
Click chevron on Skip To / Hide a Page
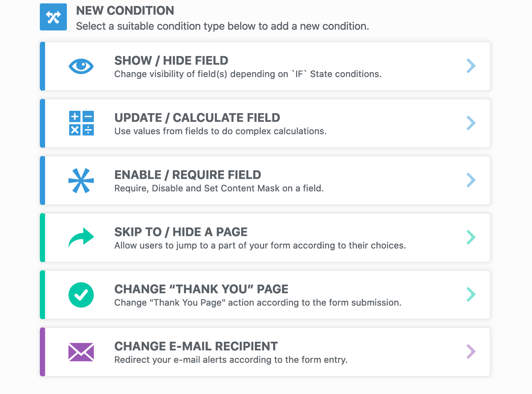(471, 238)
